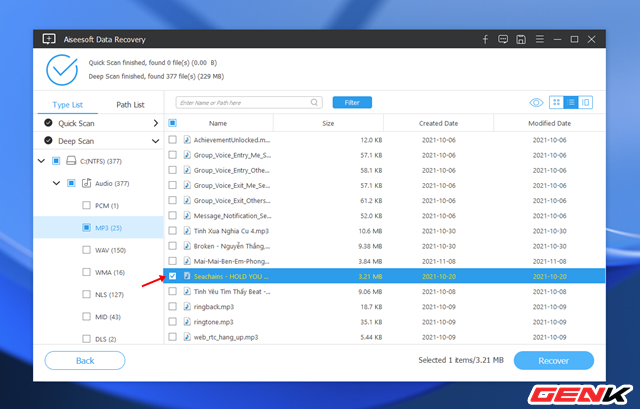Select the Broken - Nguyễn Thắng file row
Screen dimensions: 640x409
click(384, 246)
